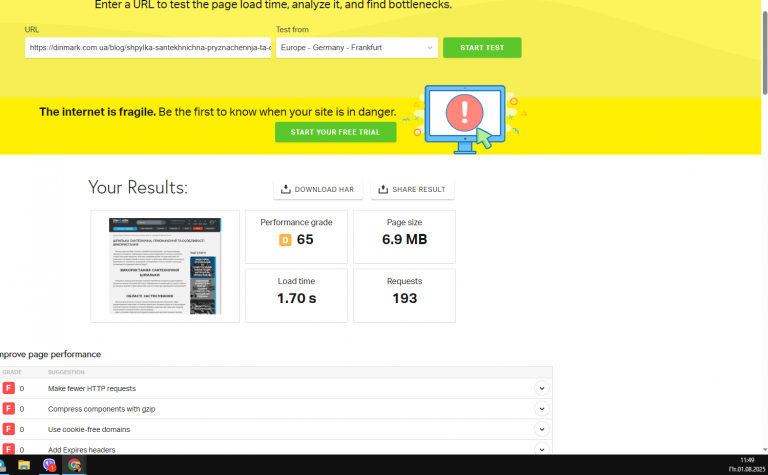This screenshot has width=768, height=475.
Task: Click the SHARE RESULT button
Action: [x=412, y=190]
